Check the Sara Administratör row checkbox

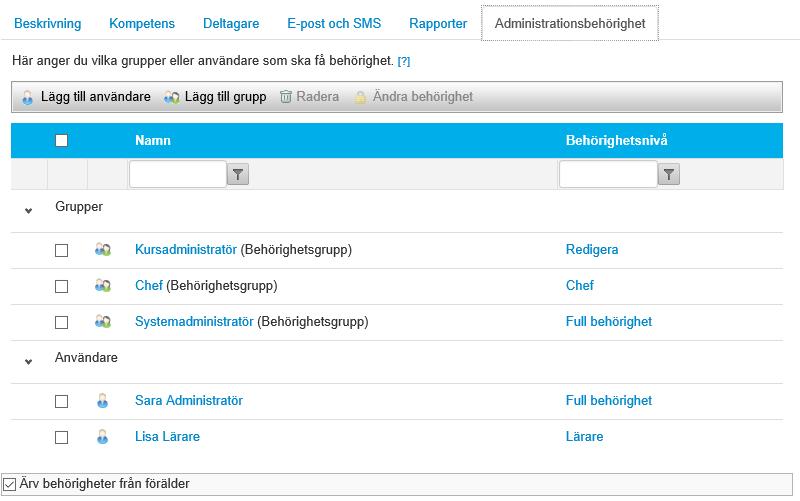[61, 402]
